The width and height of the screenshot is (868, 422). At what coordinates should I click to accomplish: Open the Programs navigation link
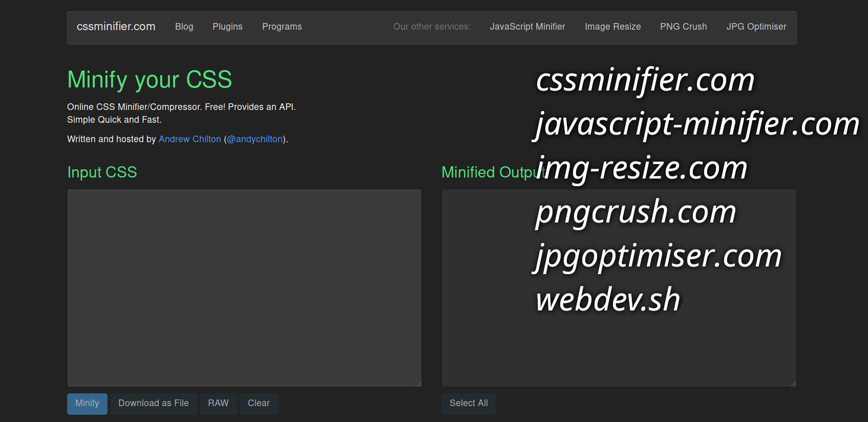[282, 27]
